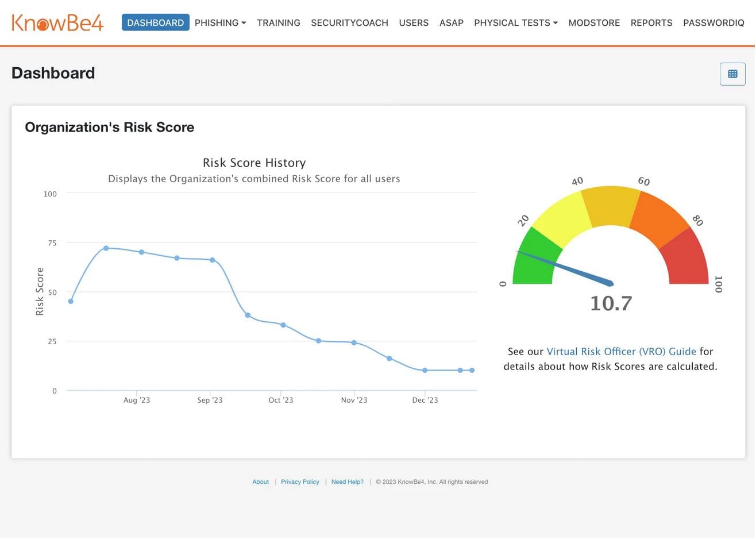Open PASSWORDIQ from the top navigation
756x539 pixels.
coord(713,22)
